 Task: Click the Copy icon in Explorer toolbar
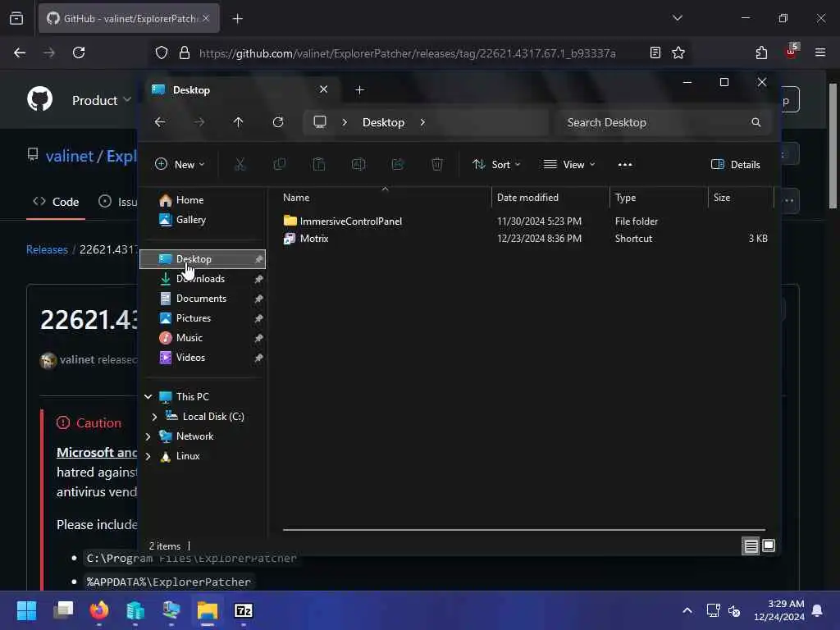click(x=279, y=164)
